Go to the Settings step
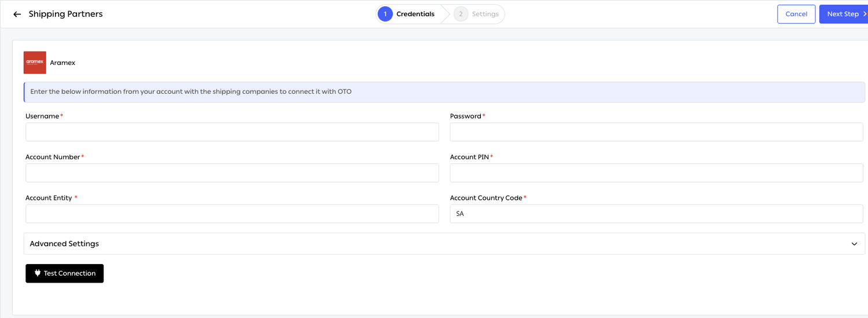This screenshot has width=868, height=318. pyautogui.click(x=485, y=14)
